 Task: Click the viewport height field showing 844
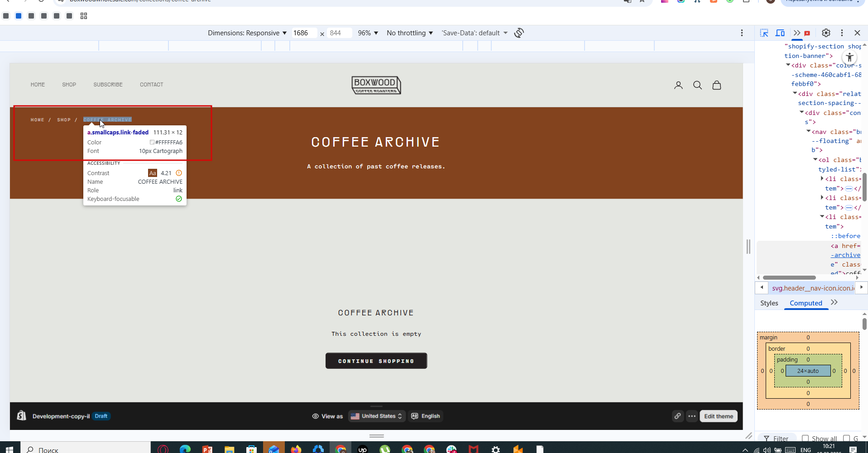point(340,33)
